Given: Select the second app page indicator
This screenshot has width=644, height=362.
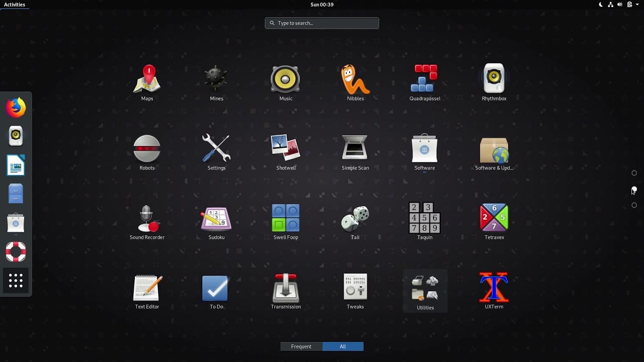Looking at the screenshot, I should tap(634, 189).
